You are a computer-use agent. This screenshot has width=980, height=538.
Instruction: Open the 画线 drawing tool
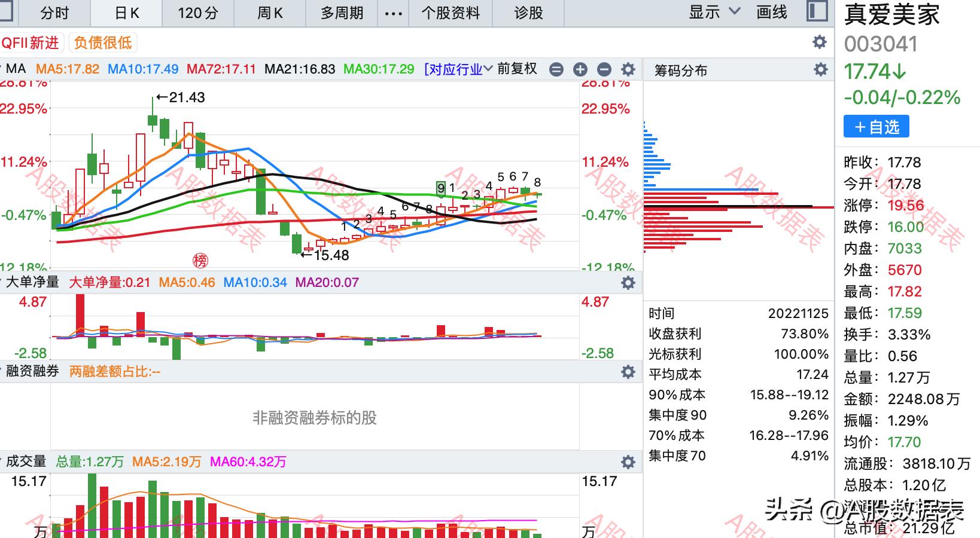(771, 12)
